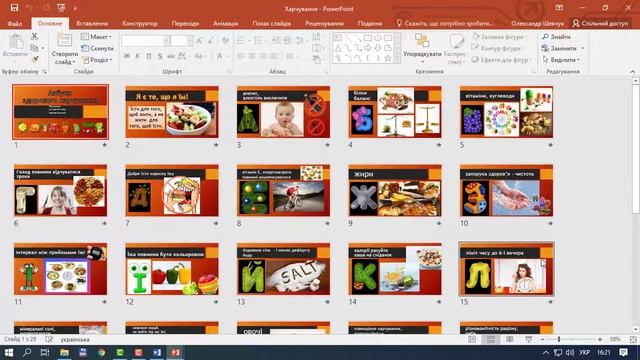Activate the Format Painter brush
640x360 pixels.
(x=35, y=60)
